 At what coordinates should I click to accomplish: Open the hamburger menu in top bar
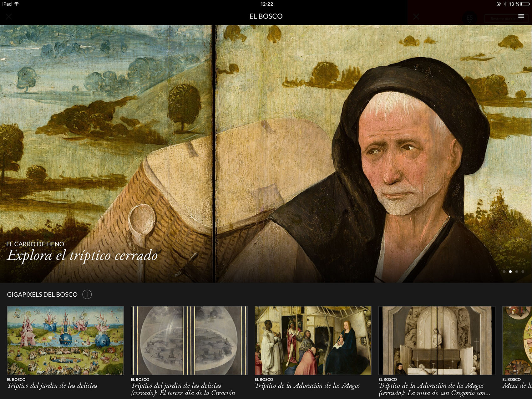pos(521,16)
